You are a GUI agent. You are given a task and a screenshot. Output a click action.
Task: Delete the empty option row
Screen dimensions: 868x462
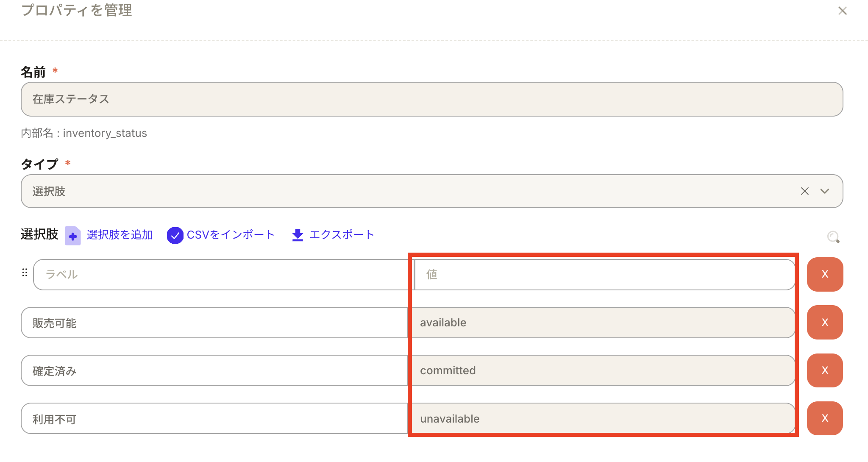point(824,274)
